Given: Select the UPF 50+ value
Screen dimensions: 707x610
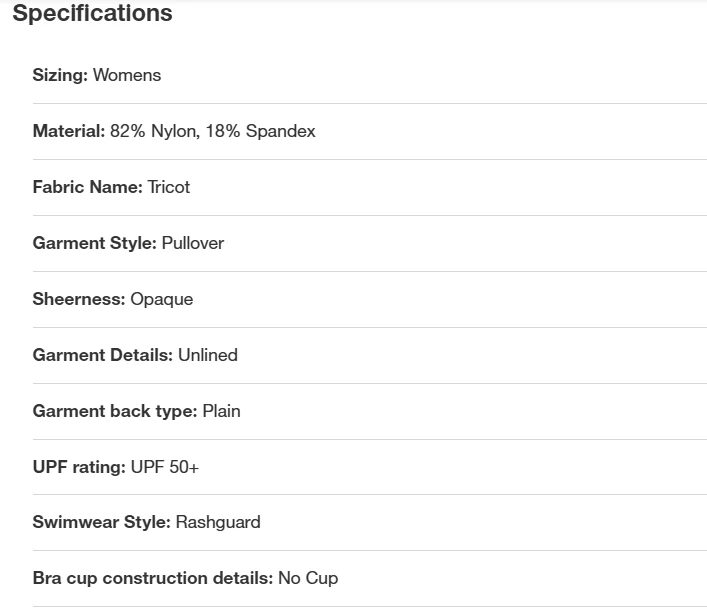Looking at the screenshot, I should point(165,467).
